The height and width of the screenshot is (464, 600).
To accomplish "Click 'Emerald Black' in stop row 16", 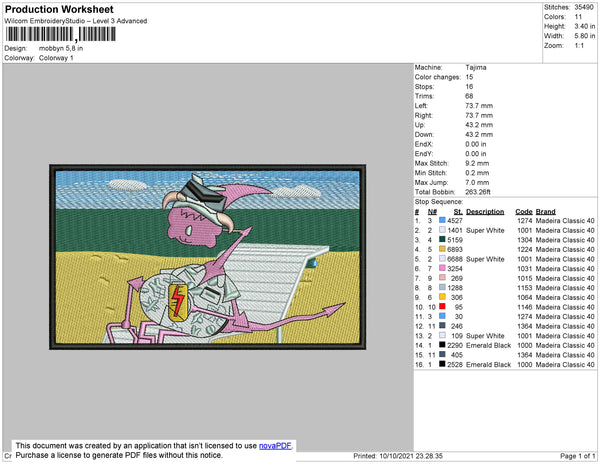I will 489,365.
